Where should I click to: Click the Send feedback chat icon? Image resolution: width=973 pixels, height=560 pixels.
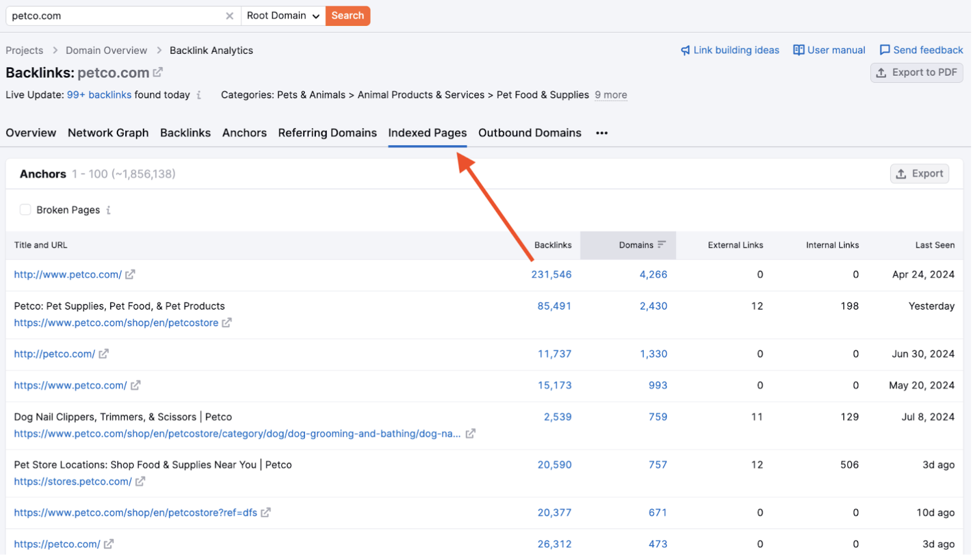click(x=885, y=50)
